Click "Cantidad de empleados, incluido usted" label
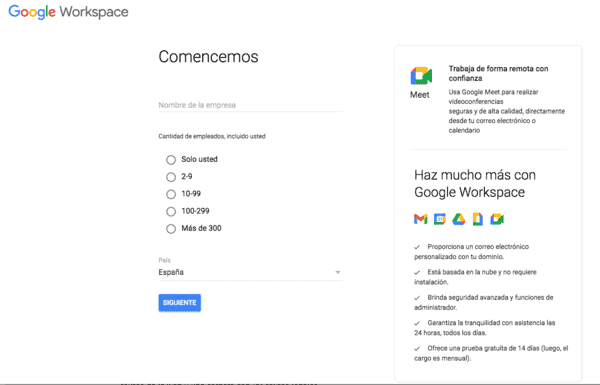 click(x=212, y=136)
